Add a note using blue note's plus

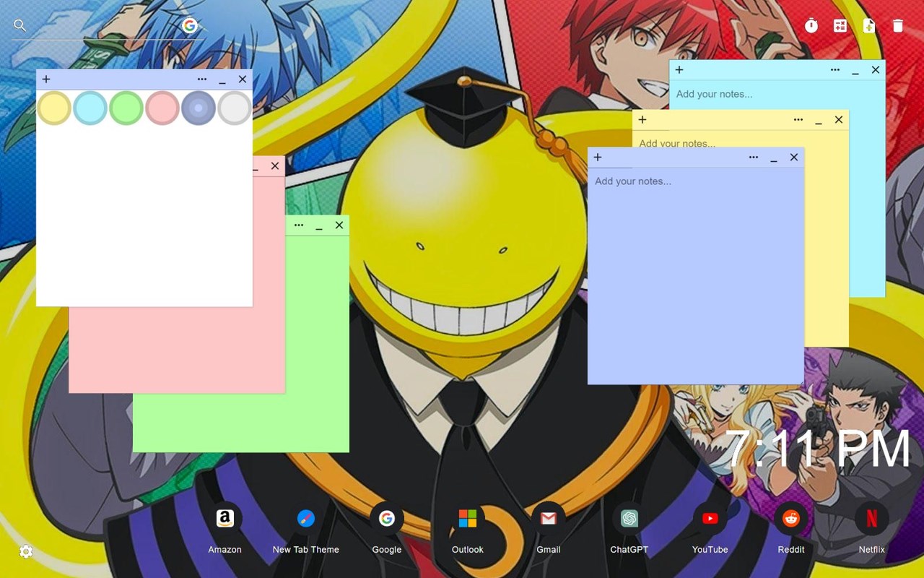click(x=598, y=158)
